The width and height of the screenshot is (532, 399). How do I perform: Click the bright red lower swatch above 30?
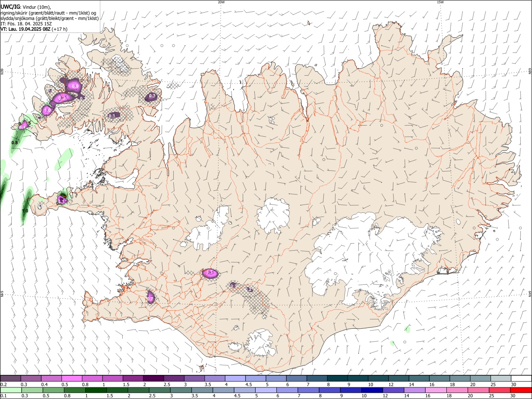point(521,390)
